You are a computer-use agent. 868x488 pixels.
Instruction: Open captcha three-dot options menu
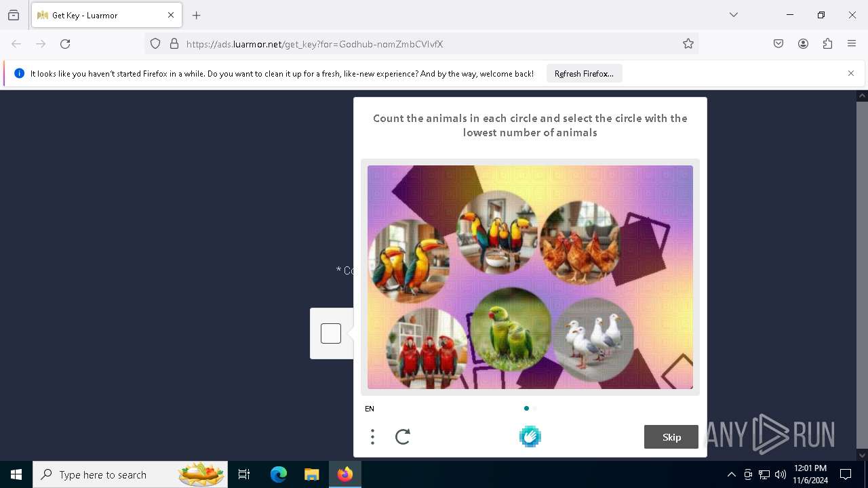372,436
